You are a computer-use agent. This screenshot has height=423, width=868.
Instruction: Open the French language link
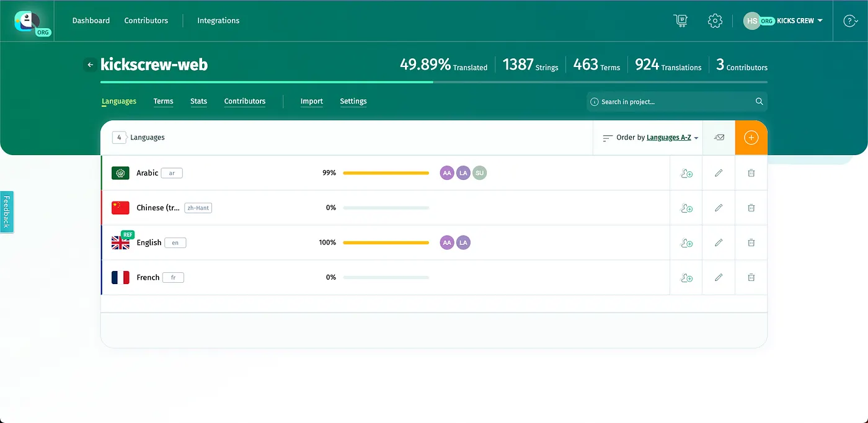point(148,277)
